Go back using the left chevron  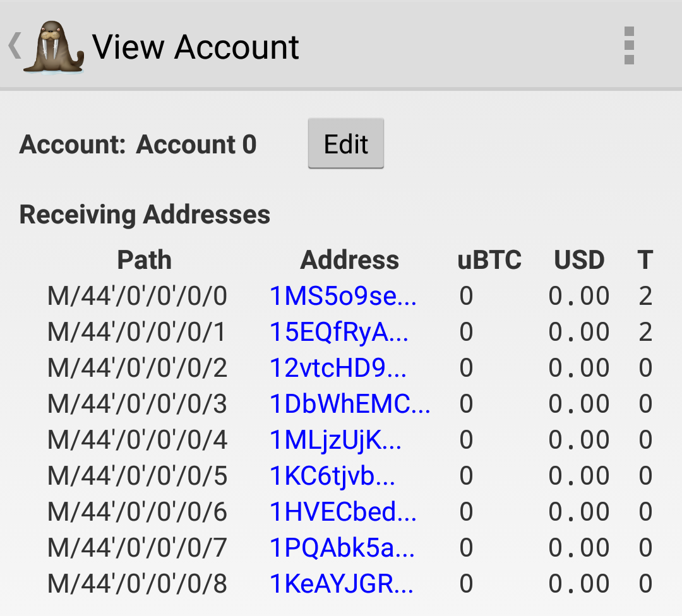coord(15,45)
